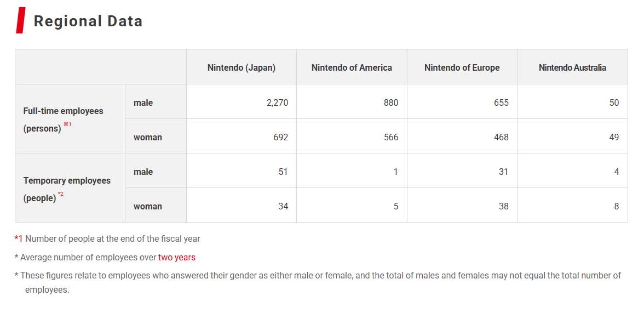Click the Temporary employees (people) row label
The image size is (644, 313).
point(70,188)
